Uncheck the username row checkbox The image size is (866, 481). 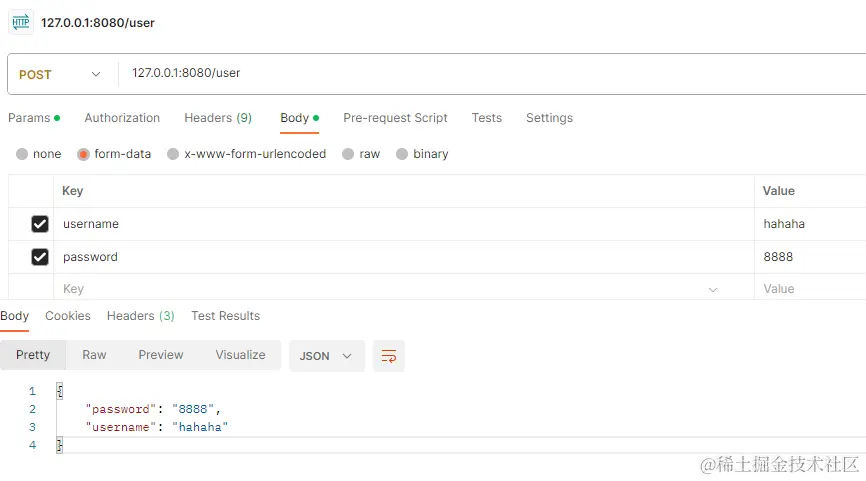(x=40, y=224)
